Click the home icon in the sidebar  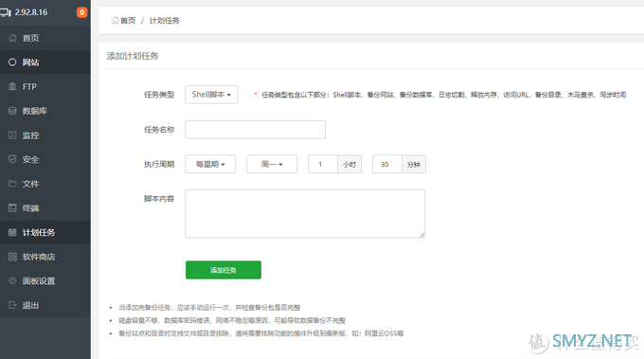[12, 38]
